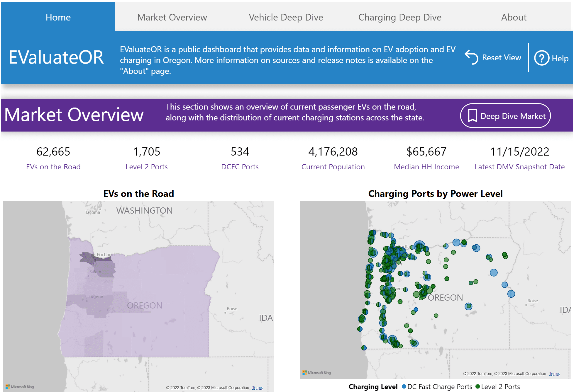The image size is (574, 392).
Task: Open the Charging Deep Dive tab
Action: [x=399, y=17]
